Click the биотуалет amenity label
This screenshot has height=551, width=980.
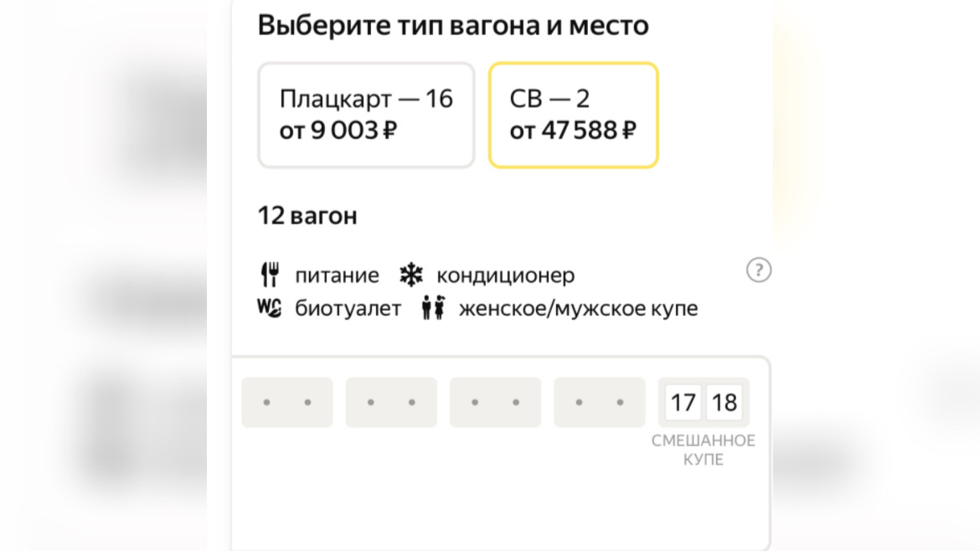[x=348, y=309]
